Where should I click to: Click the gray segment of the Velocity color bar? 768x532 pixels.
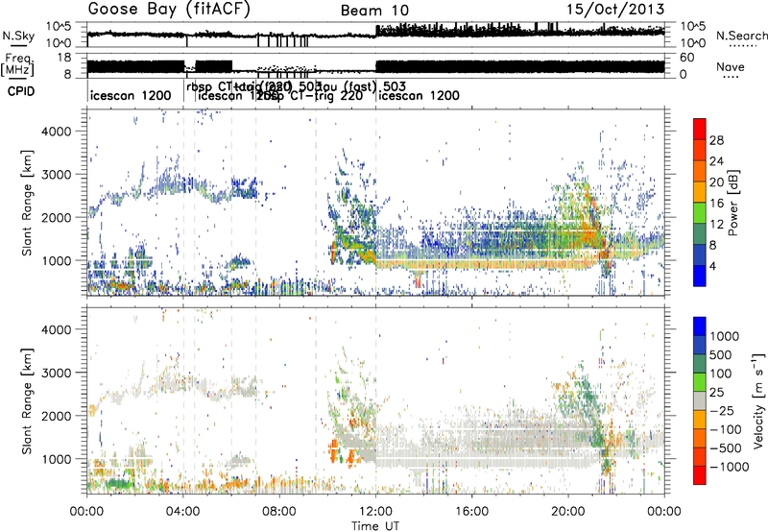(700, 400)
